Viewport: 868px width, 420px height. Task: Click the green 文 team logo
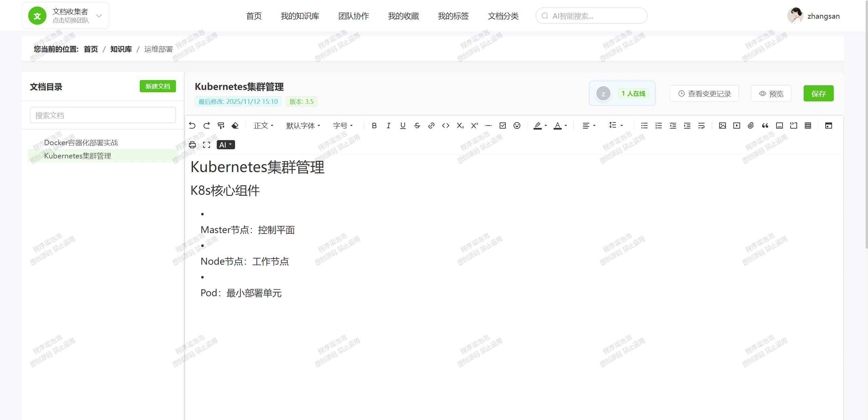click(37, 16)
